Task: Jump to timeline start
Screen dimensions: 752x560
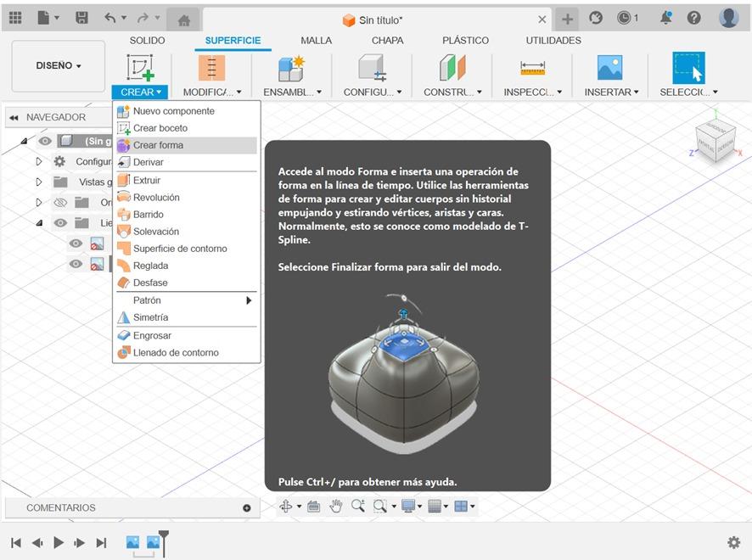Action: point(16,543)
